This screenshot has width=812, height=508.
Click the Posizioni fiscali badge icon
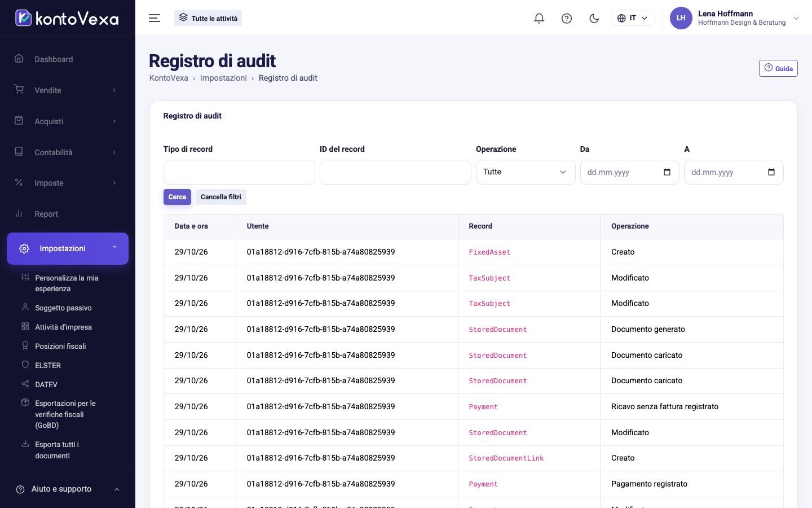click(25, 345)
